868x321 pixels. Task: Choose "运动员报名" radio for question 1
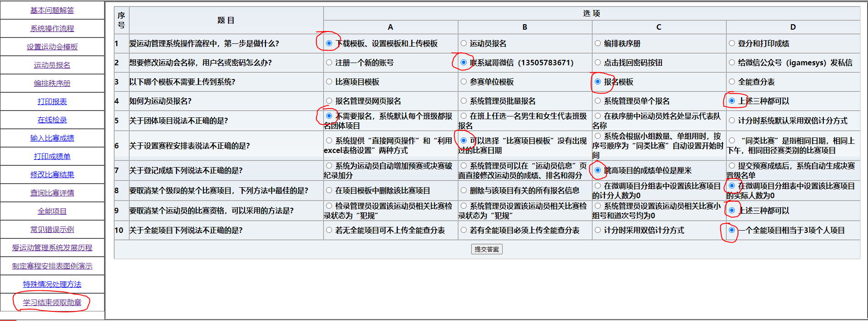[463, 43]
